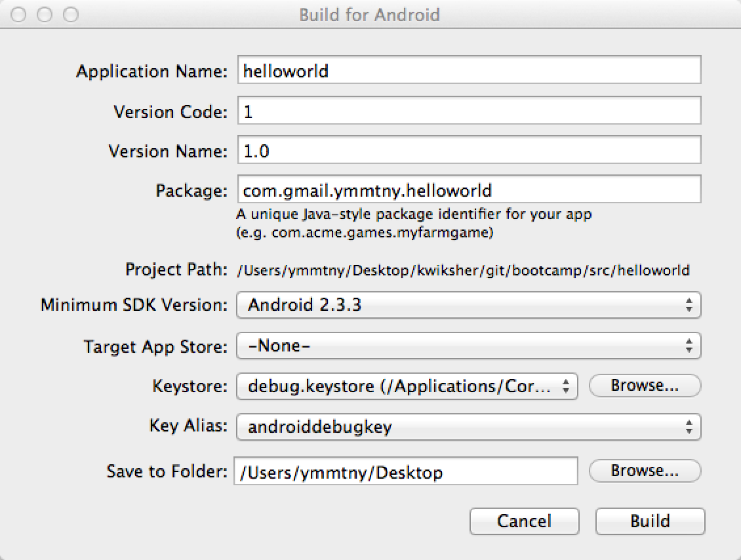Click the Minimum SDK Version label
Image resolution: width=741 pixels, height=560 pixels.
point(134,305)
